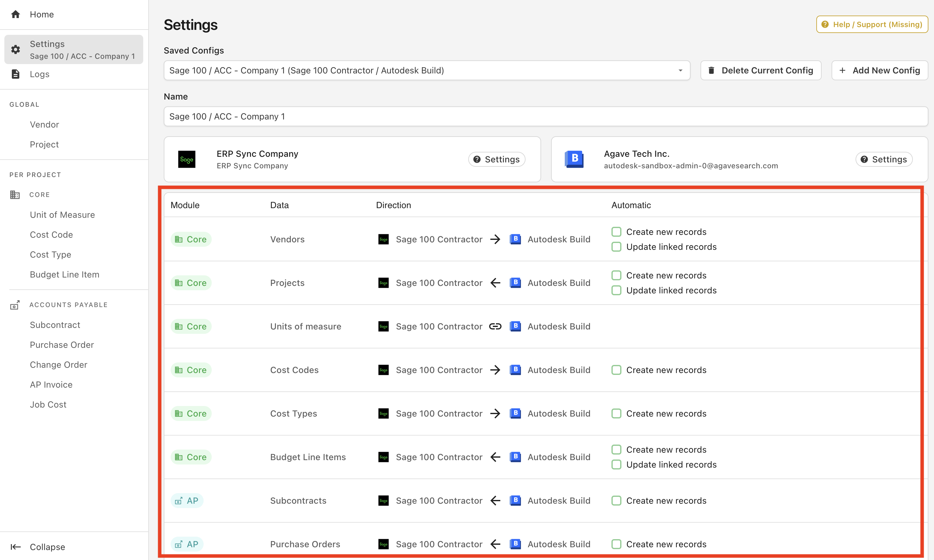This screenshot has height=560, width=934.
Task: Click Add New Config button
Action: tap(880, 70)
